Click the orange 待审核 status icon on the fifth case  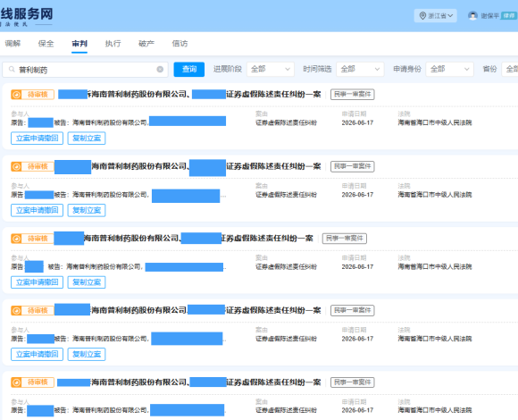(x=16, y=382)
